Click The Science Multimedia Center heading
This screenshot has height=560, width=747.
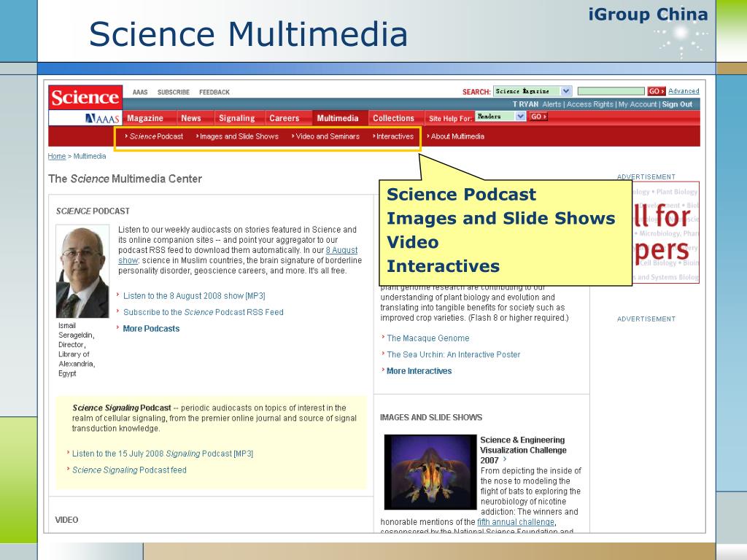point(125,179)
